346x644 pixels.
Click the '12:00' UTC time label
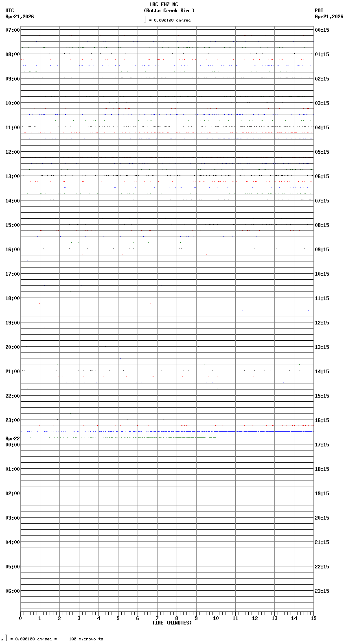(x=13, y=152)
